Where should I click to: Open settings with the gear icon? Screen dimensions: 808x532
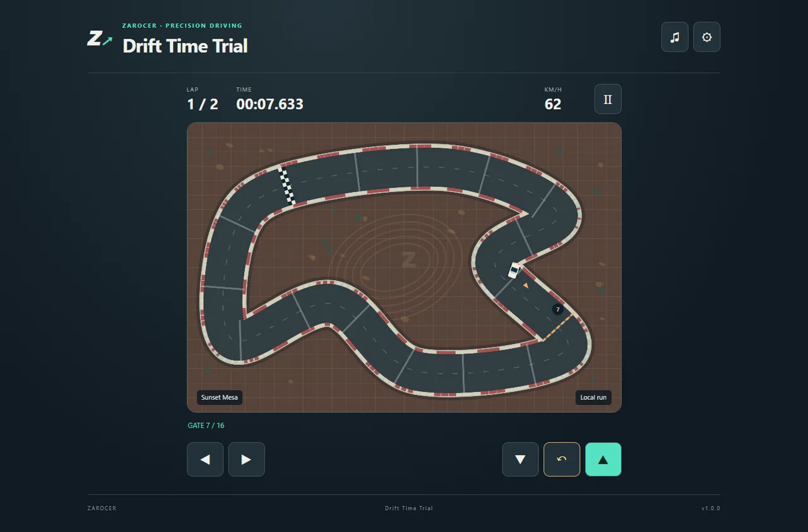pos(707,37)
